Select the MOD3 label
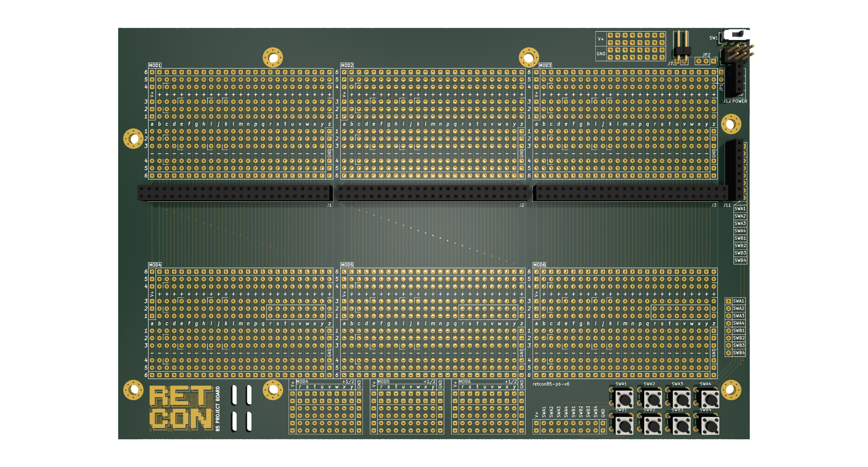 point(545,65)
